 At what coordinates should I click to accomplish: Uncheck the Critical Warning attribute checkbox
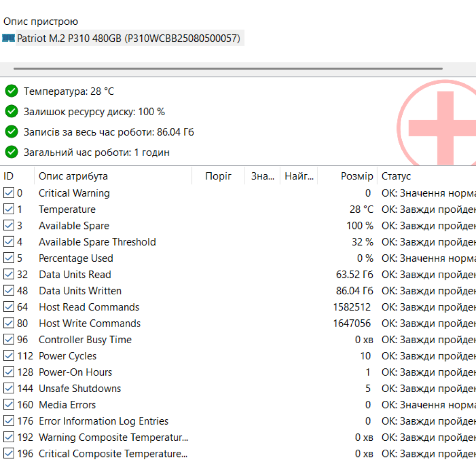click(9, 193)
